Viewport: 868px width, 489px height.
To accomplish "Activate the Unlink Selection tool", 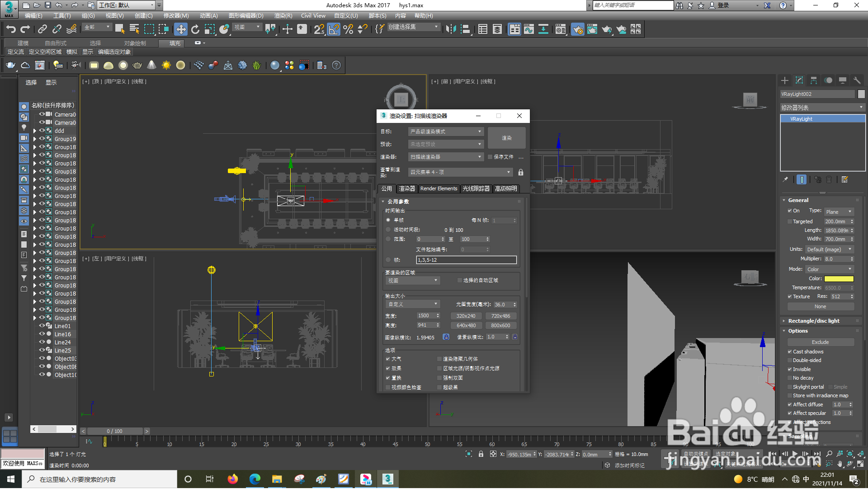I will coord(57,30).
